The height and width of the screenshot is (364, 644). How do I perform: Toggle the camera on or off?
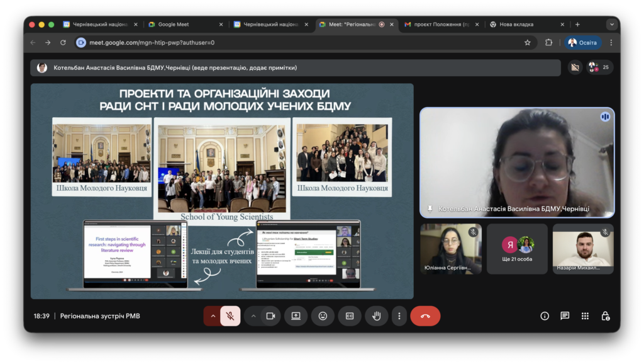[x=270, y=316]
